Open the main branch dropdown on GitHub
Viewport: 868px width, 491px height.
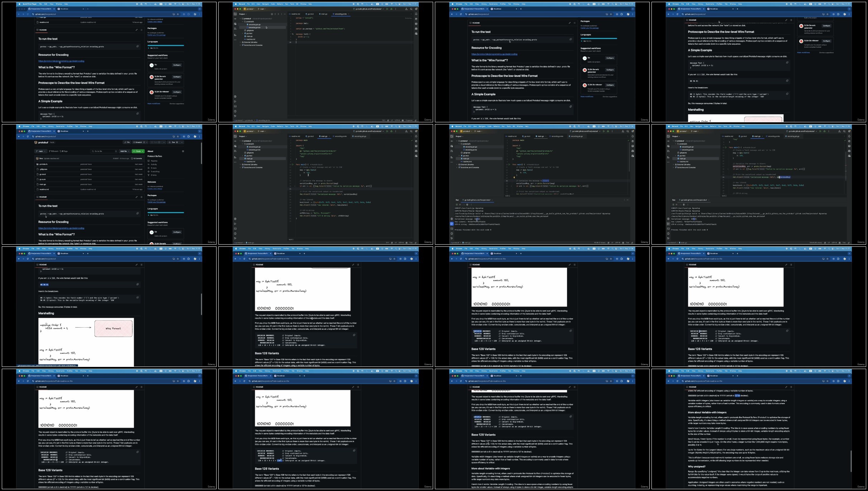pyautogui.click(x=41, y=151)
